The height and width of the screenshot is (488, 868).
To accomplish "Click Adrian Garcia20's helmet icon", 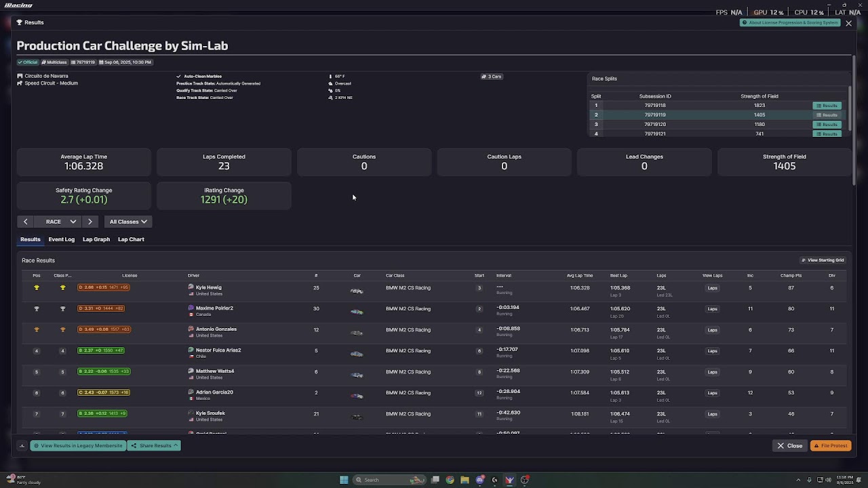I will pyautogui.click(x=191, y=392).
